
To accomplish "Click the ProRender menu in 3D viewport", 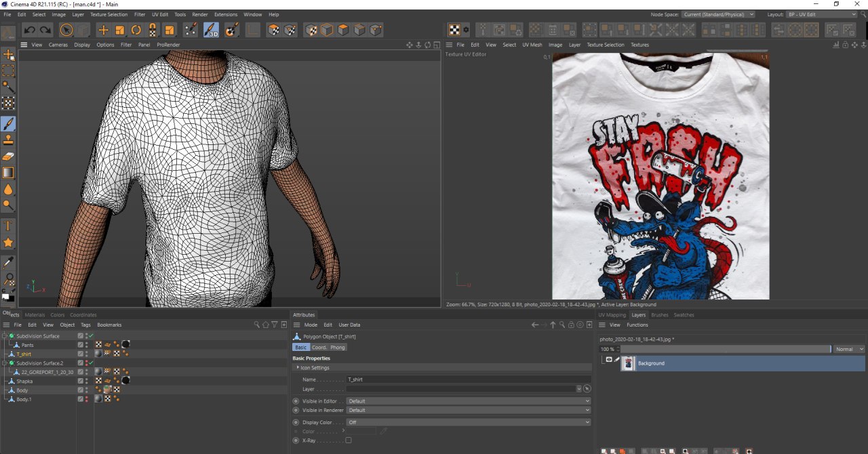I will (168, 45).
